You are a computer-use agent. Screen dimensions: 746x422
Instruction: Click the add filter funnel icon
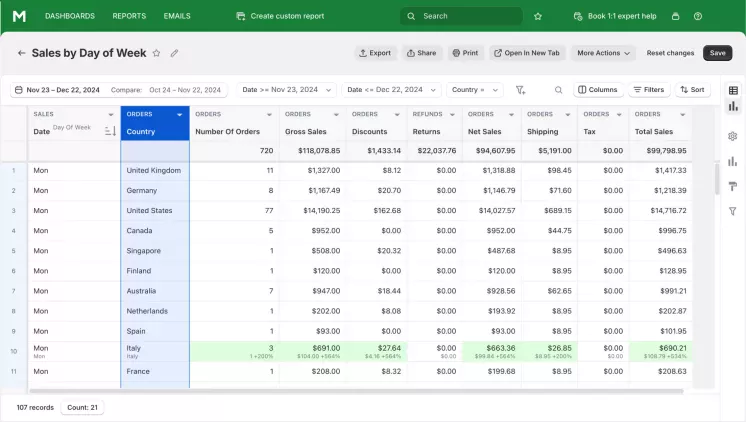click(520, 90)
